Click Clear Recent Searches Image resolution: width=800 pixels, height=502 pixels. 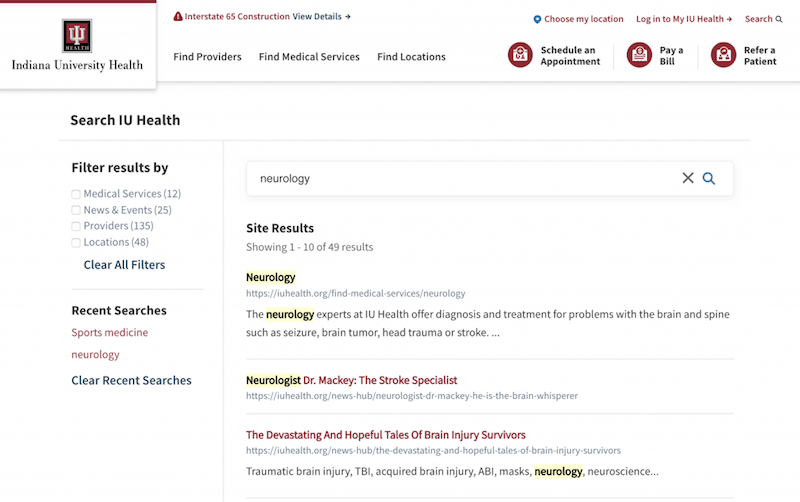(x=131, y=380)
